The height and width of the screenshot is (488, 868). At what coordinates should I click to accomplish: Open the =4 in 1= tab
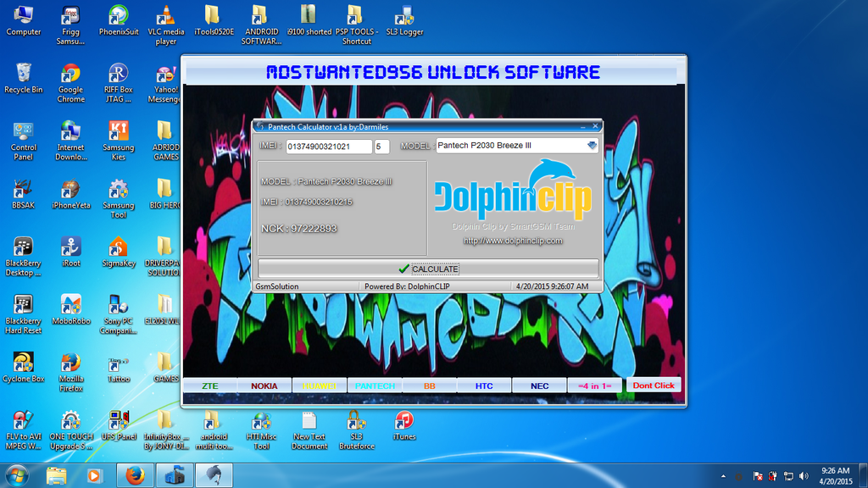[x=594, y=385]
